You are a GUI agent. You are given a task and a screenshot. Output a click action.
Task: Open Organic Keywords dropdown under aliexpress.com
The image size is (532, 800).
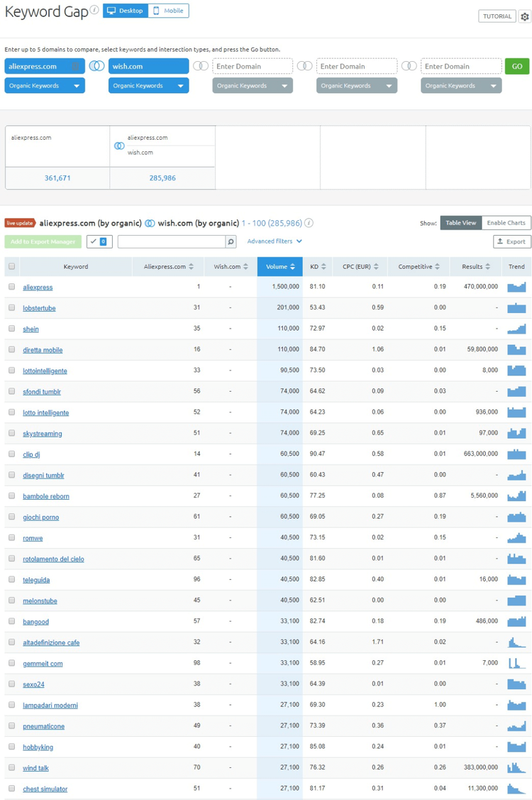tap(45, 86)
